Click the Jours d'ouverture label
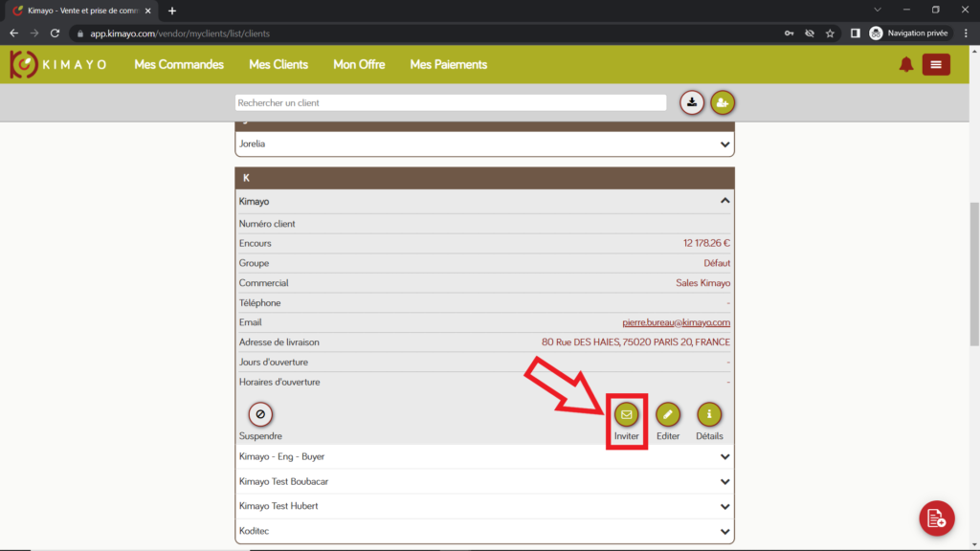 (273, 363)
